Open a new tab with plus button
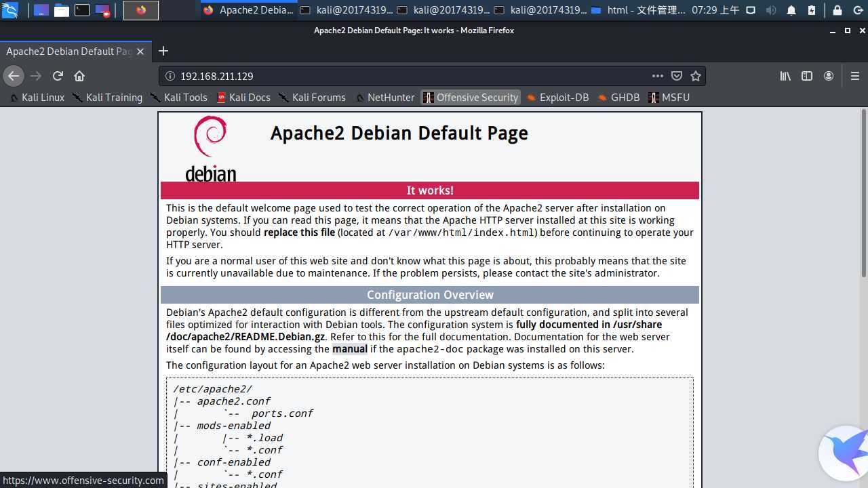The width and height of the screenshot is (868, 488). (x=163, y=51)
